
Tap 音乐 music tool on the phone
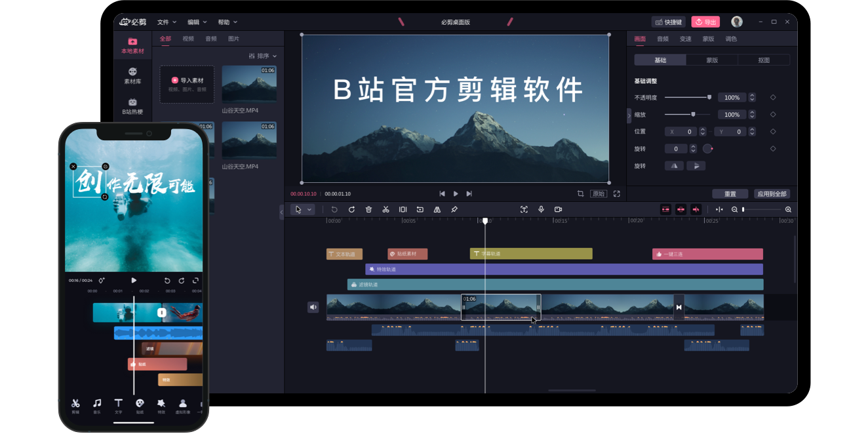[97, 406]
